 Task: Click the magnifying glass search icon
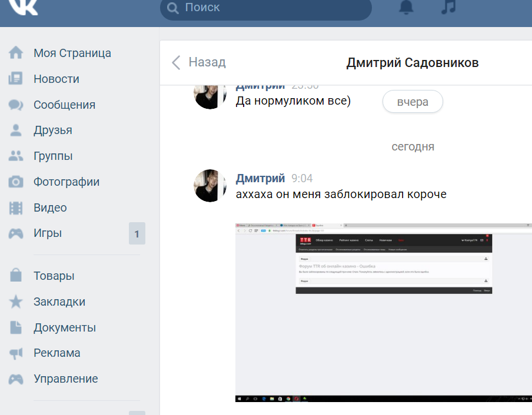[x=173, y=9]
